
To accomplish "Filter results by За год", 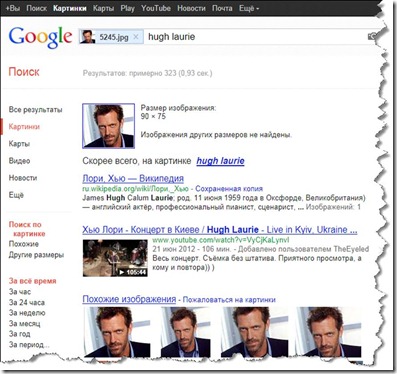I will click(19, 334).
